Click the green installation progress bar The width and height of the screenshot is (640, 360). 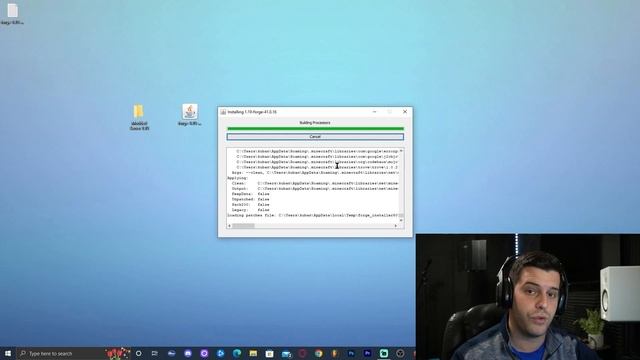[315, 129]
